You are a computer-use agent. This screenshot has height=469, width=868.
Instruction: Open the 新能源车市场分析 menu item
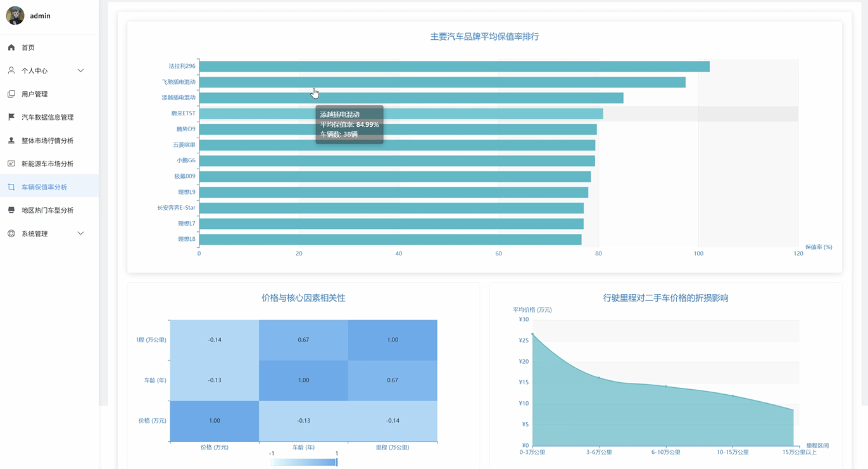coord(49,164)
